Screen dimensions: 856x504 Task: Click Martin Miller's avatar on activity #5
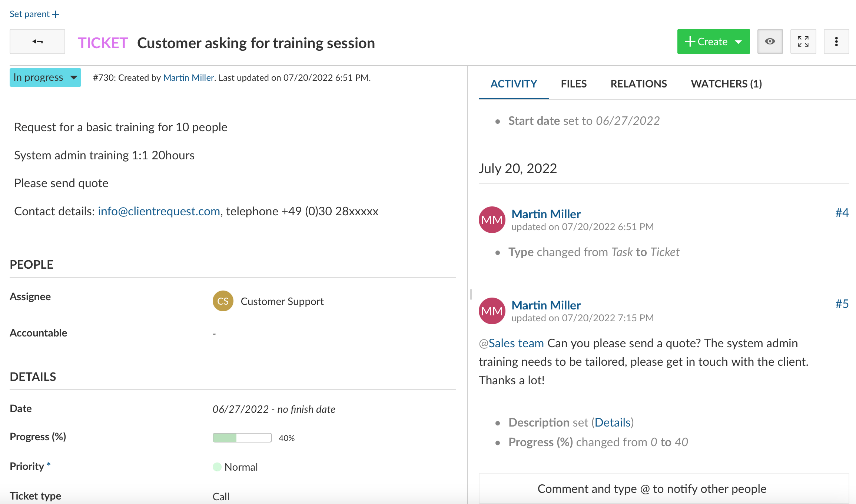(x=492, y=311)
